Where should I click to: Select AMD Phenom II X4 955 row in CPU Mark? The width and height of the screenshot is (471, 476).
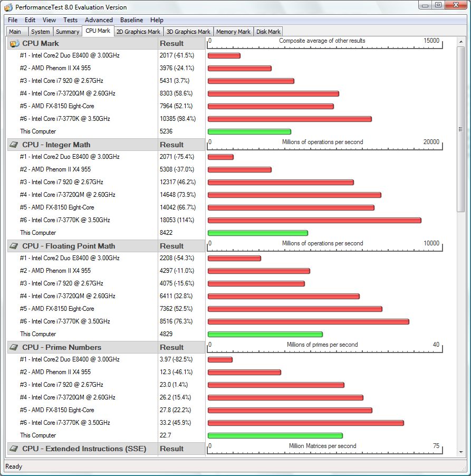click(55, 68)
